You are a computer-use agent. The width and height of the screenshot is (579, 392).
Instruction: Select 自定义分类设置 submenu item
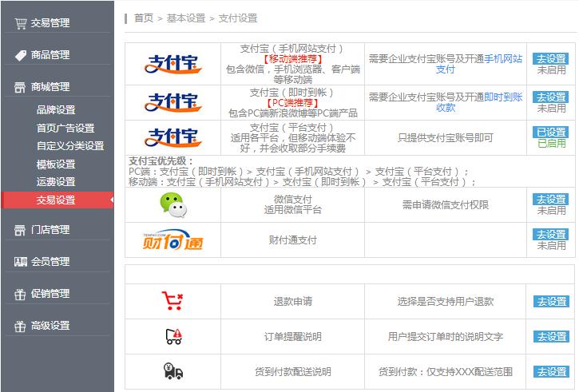pyautogui.click(x=70, y=146)
